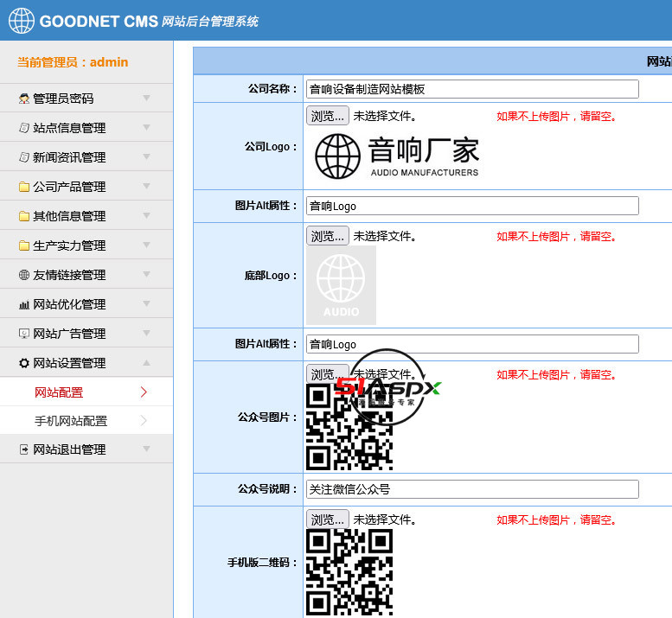Expand the 站点信息管理 menu arrow
This screenshot has height=618, width=672.
click(x=146, y=127)
